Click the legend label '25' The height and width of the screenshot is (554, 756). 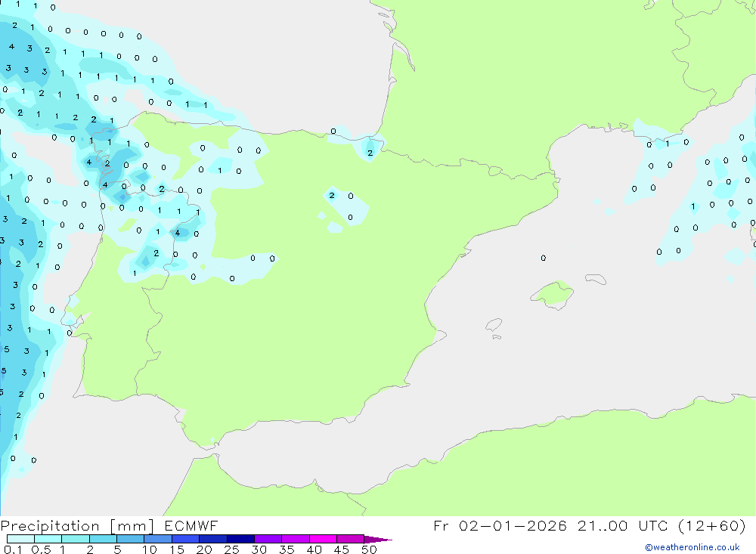[231, 549]
